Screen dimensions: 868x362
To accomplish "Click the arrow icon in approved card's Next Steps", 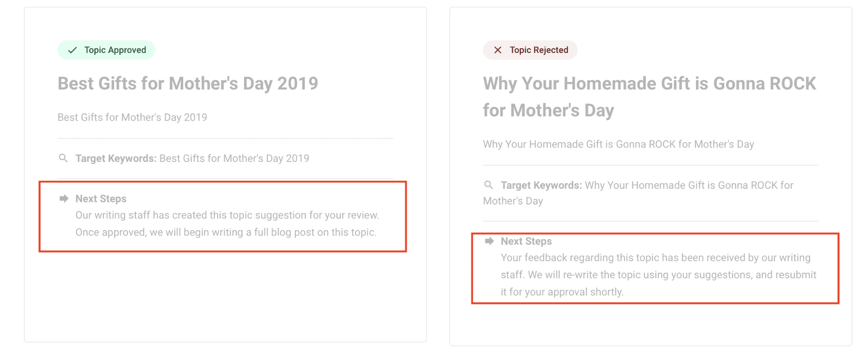I will (x=64, y=199).
